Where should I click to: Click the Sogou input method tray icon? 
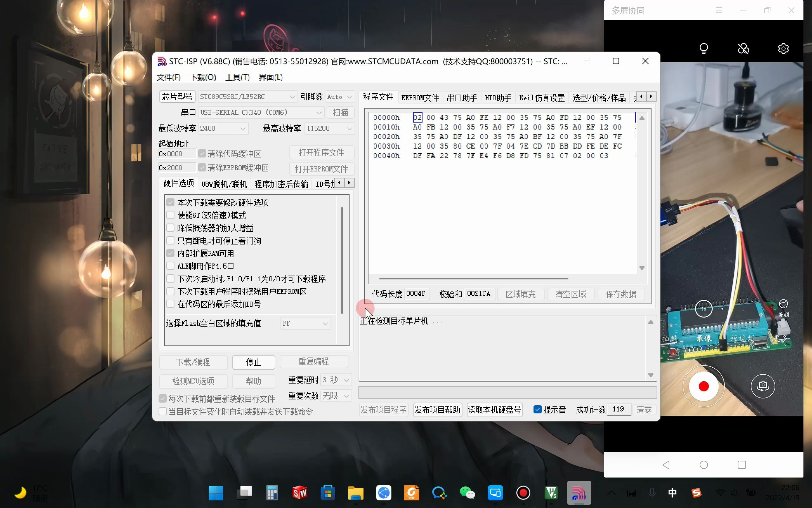coord(697,493)
